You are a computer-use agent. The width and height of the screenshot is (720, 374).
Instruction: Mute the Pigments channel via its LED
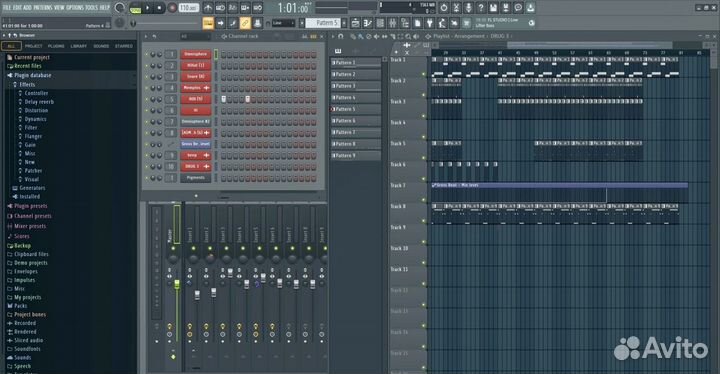tap(147, 178)
